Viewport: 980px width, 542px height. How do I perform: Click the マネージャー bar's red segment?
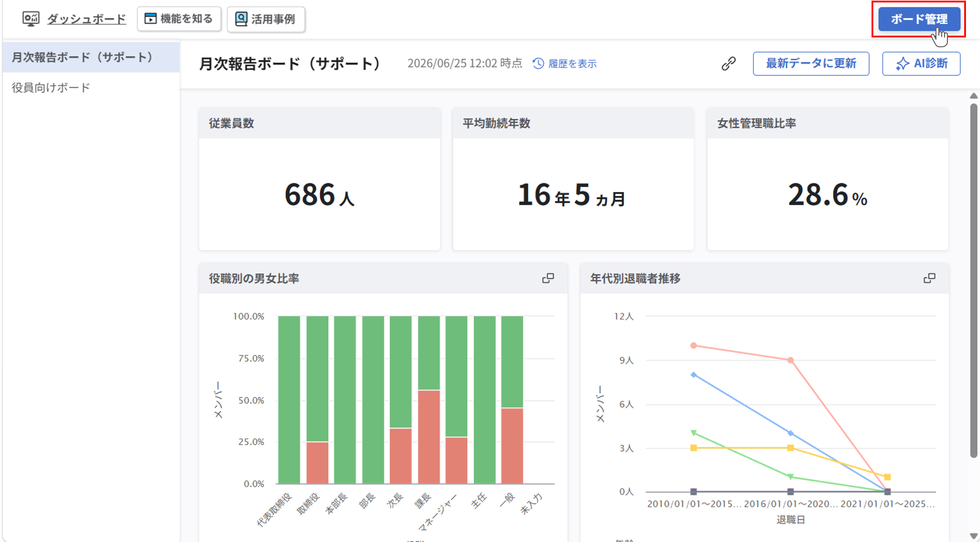pyautogui.click(x=456, y=460)
